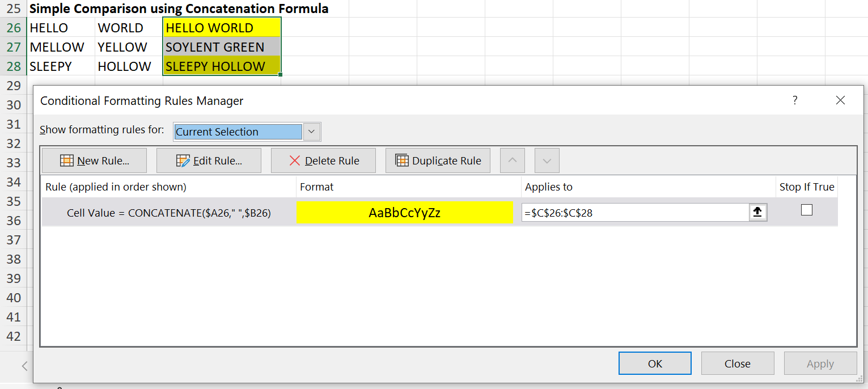Enable the Stop If True checkbox
Image resolution: width=868 pixels, height=389 pixels.
806,209
